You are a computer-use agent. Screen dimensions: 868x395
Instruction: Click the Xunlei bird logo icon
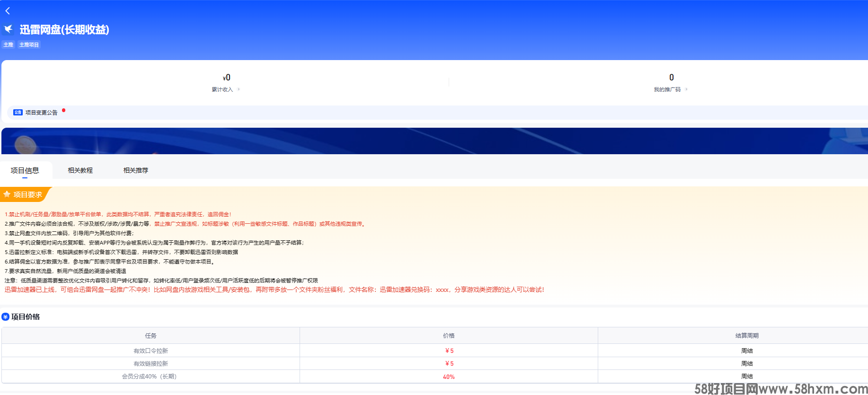[8, 29]
